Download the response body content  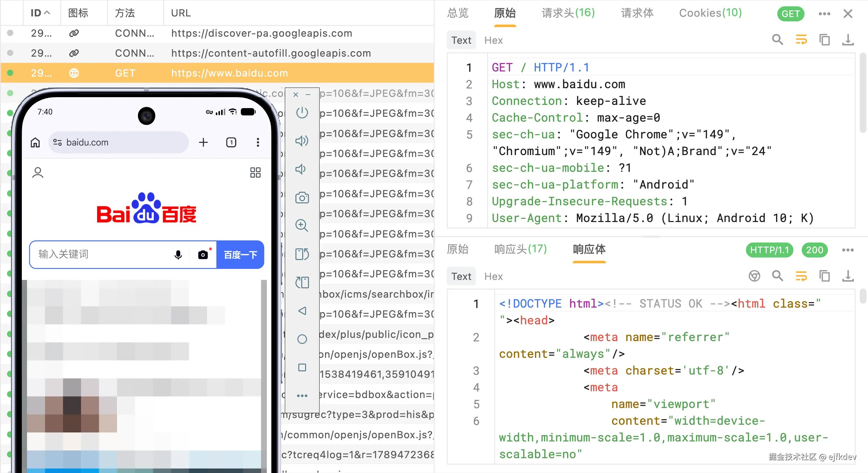pos(848,276)
